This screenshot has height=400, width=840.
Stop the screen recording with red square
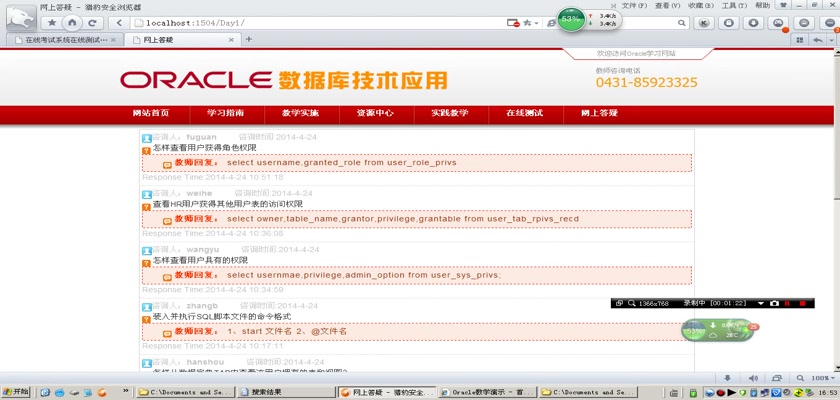(802, 303)
